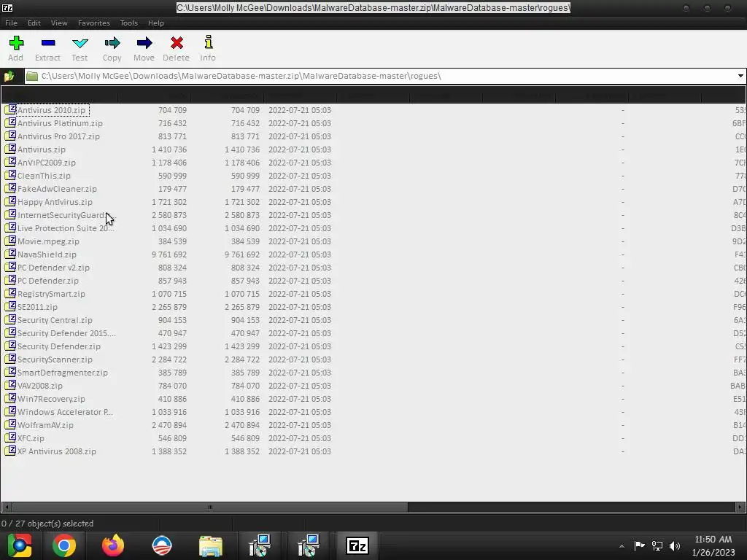Select PC Defender v2.zip
Image resolution: width=747 pixels, height=560 pixels.
point(53,267)
